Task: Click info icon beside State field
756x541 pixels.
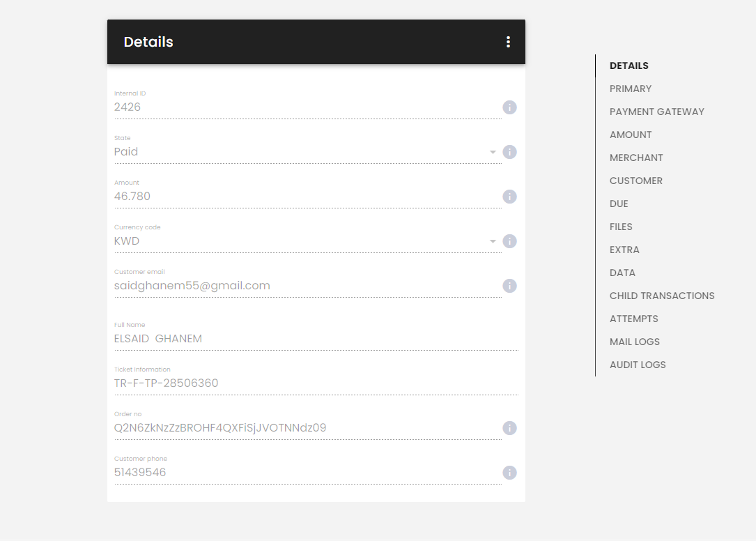Action: [x=509, y=152]
